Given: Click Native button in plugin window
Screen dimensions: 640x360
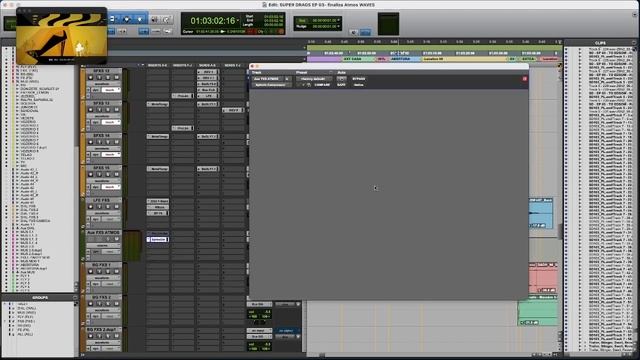Looking at the screenshot, I should (359, 85).
